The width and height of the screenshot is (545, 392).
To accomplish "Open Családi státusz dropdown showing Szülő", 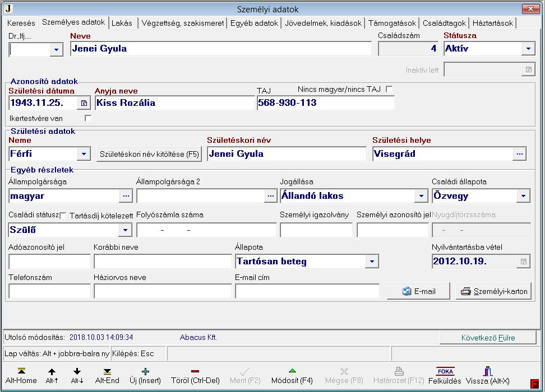I will pos(125,230).
